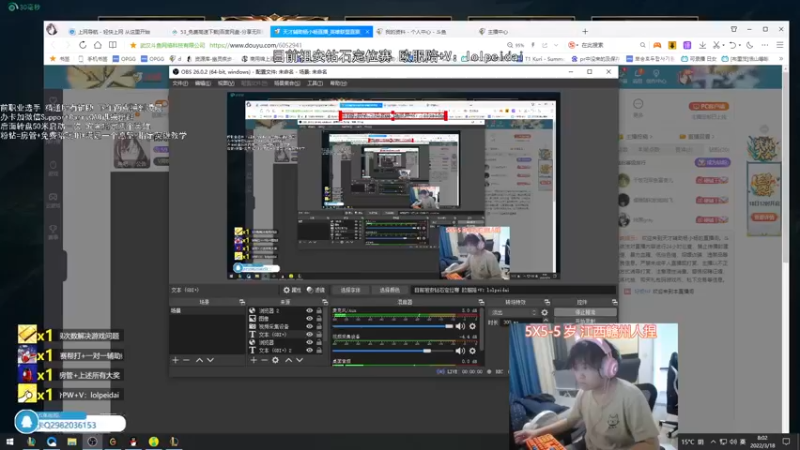Open a new browser tab

coord(585,31)
